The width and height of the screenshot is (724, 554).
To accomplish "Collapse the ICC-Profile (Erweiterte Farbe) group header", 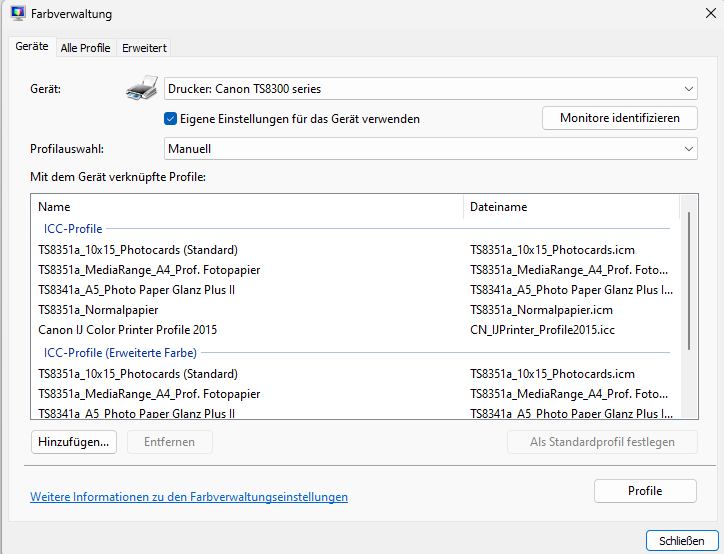I will tap(120, 352).
